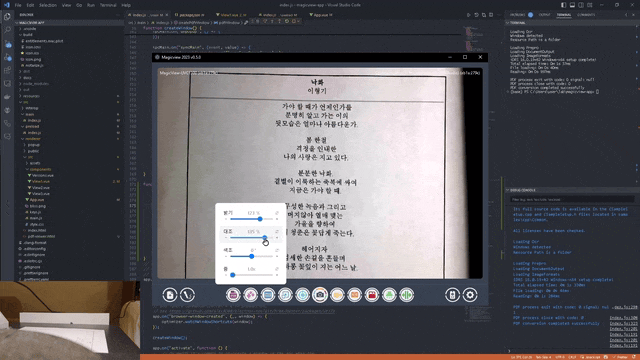Image resolution: width=640 pixels, height=360 pixels.
Task: Adjust the 대조 contrast slider
Action: [x=251, y=238]
